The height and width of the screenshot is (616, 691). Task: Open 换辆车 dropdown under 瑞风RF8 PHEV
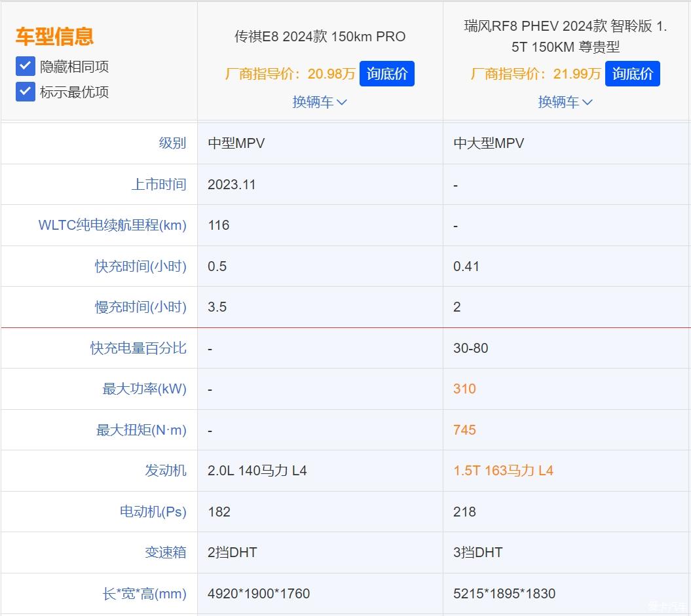565,102
